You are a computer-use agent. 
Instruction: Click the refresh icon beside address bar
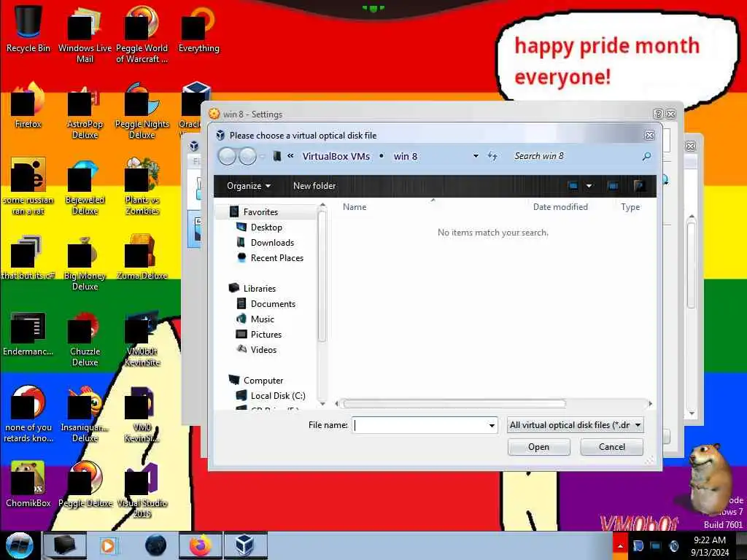click(x=492, y=156)
